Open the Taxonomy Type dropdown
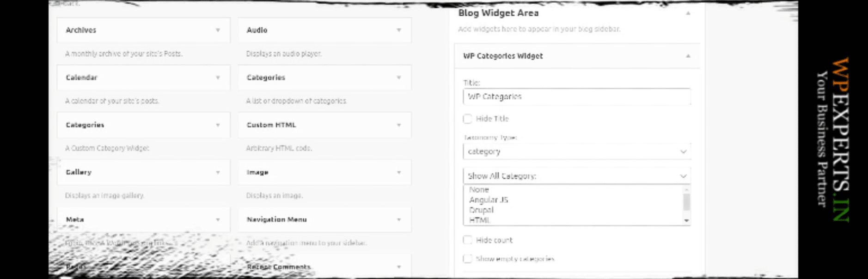This screenshot has width=868, height=279. (576, 151)
